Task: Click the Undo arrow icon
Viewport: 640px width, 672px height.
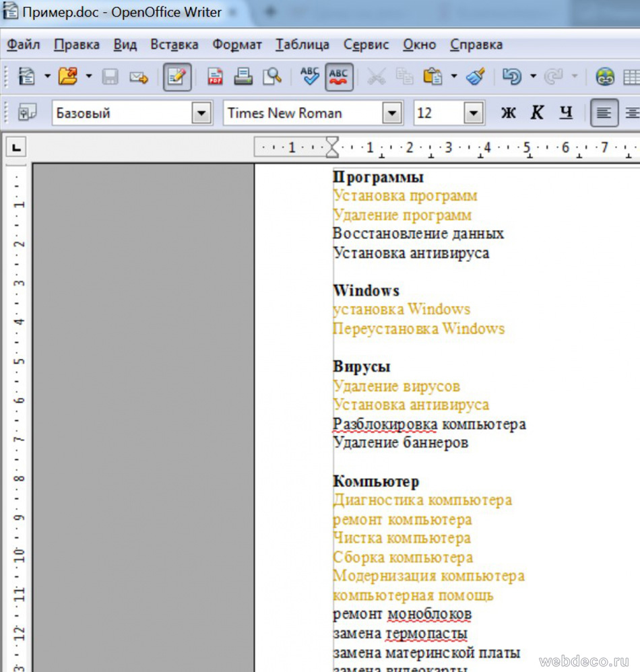Action: pyautogui.click(x=512, y=77)
